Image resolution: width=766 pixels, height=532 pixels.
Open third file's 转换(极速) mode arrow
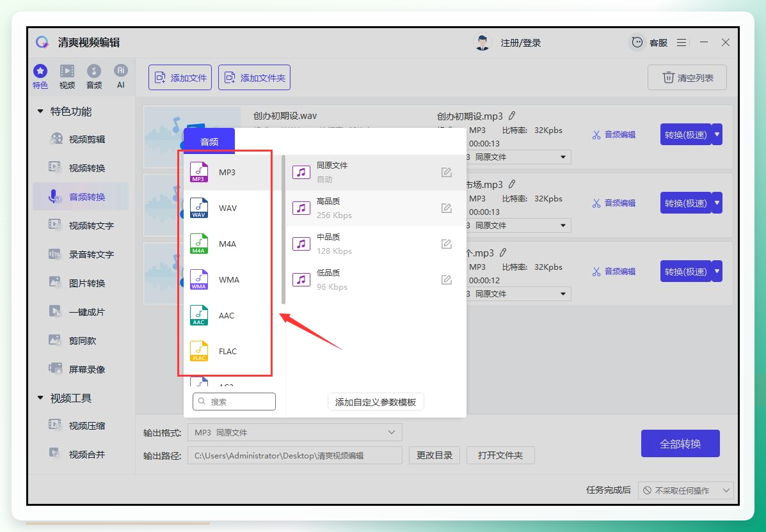pyautogui.click(x=717, y=271)
